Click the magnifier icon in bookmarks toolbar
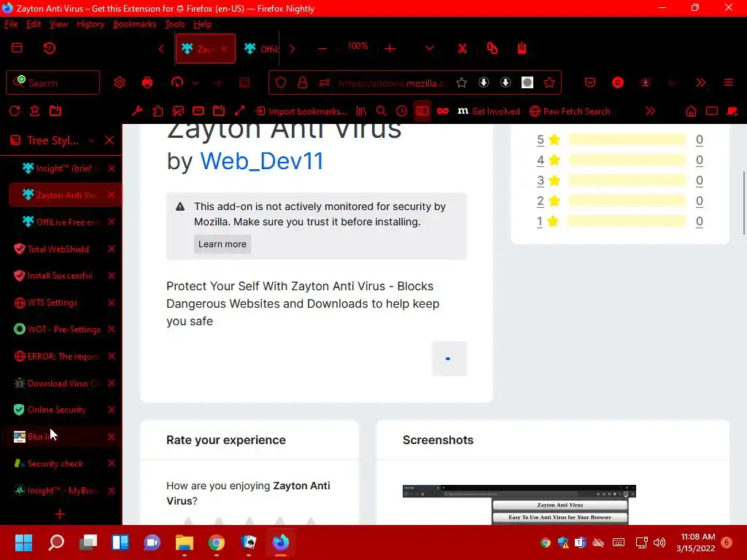 [381, 111]
